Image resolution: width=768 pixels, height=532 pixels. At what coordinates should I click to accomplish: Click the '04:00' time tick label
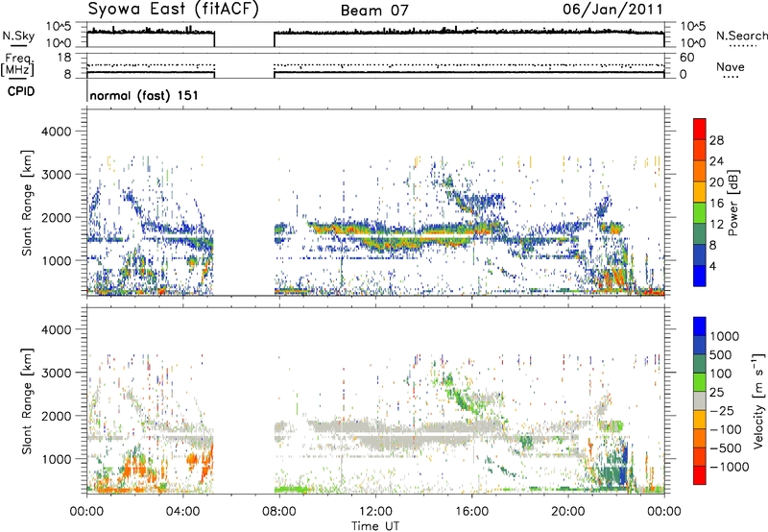[x=182, y=512]
